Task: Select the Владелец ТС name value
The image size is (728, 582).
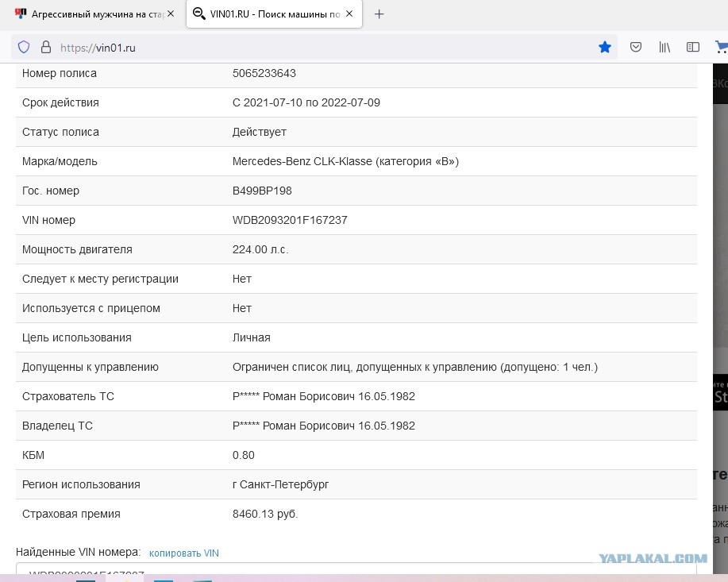Action: pos(324,426)
